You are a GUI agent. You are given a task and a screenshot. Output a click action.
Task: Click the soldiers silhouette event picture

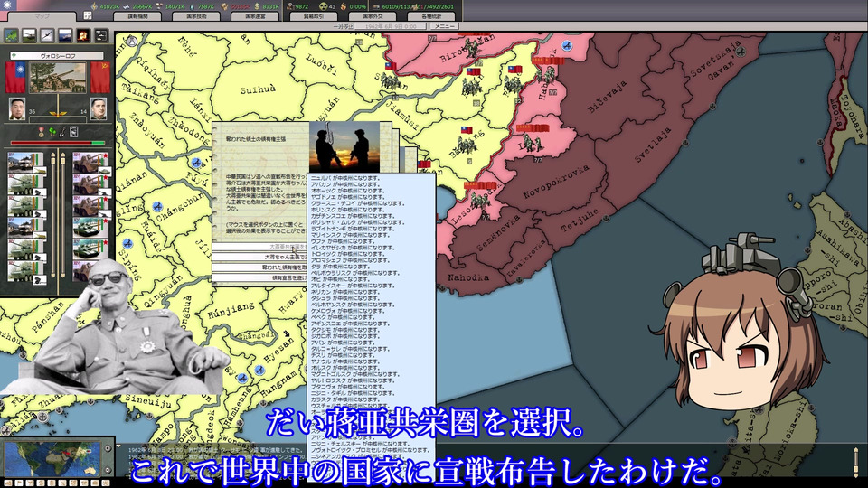(x=344, y=147)
